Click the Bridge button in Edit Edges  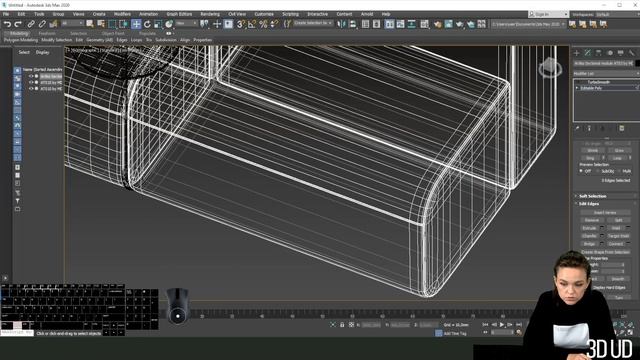[x=589, y=244]
